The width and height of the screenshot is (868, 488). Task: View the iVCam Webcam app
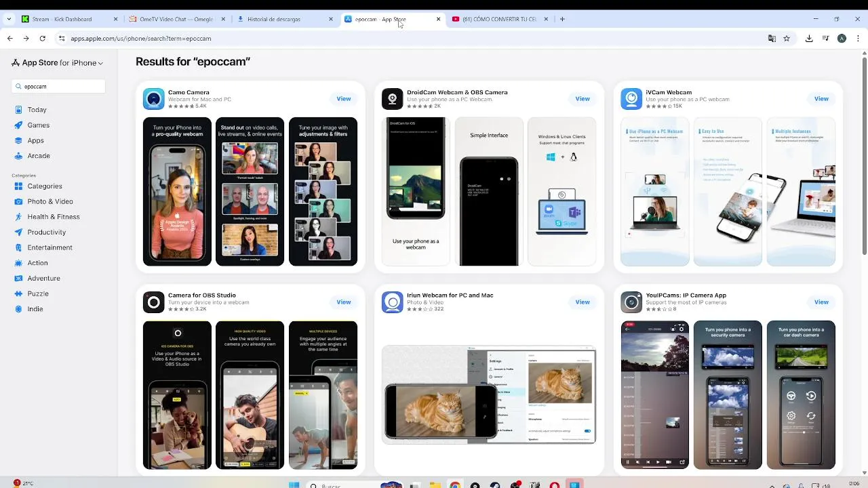821,99
